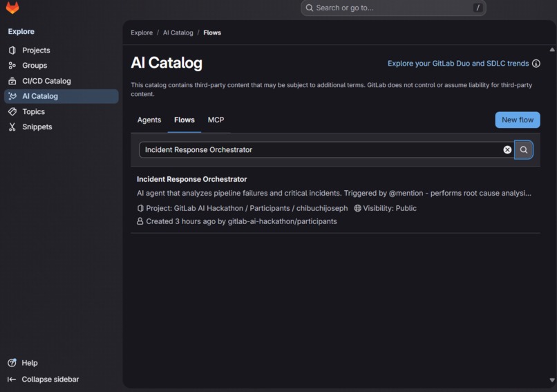Click the Project: GitLab AI Hackathon path text
557x392 pixels.
tap(247, 208)
